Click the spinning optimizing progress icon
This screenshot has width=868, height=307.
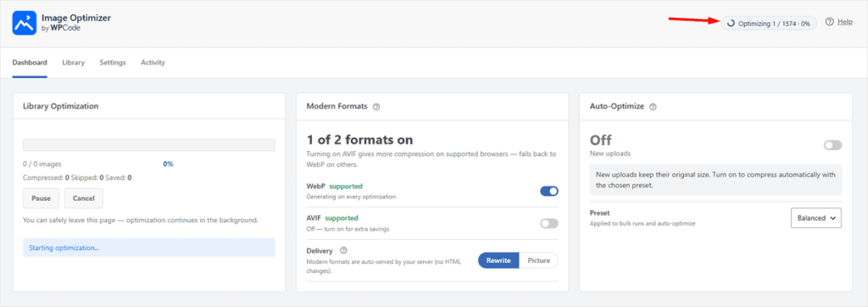tap(731, 23)
